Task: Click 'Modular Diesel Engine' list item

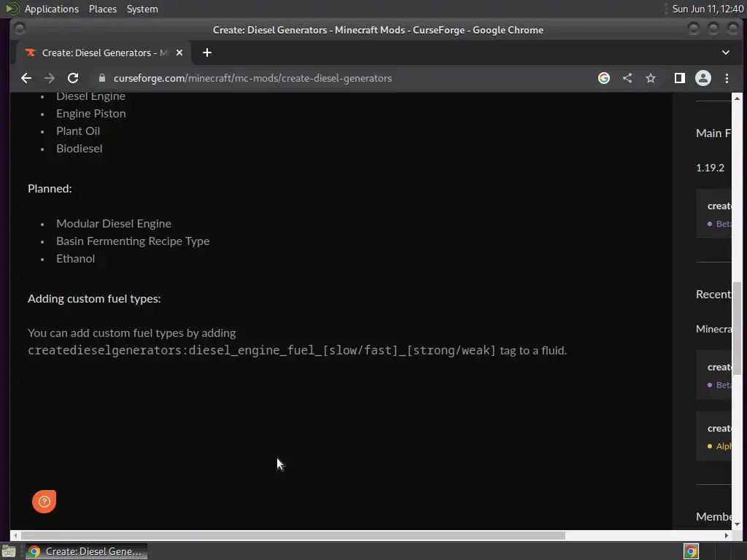Action: pyautogui.click(x=114, y=224)
